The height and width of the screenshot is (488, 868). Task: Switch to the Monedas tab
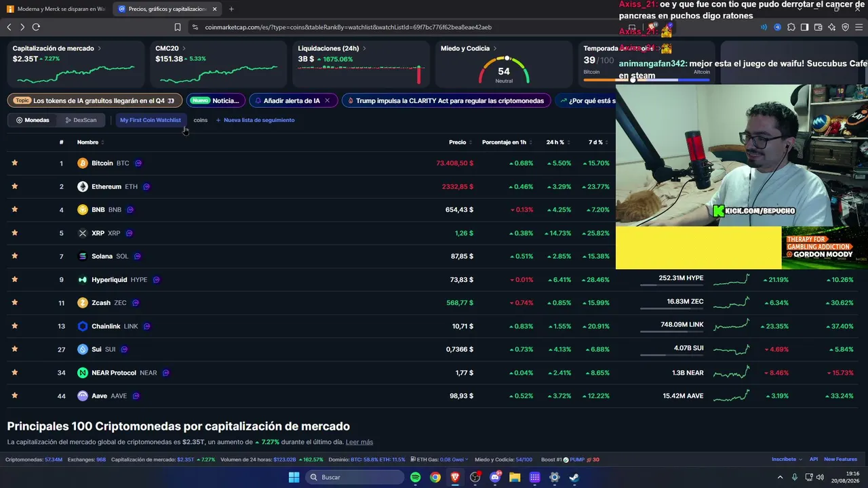click(33, 120)
